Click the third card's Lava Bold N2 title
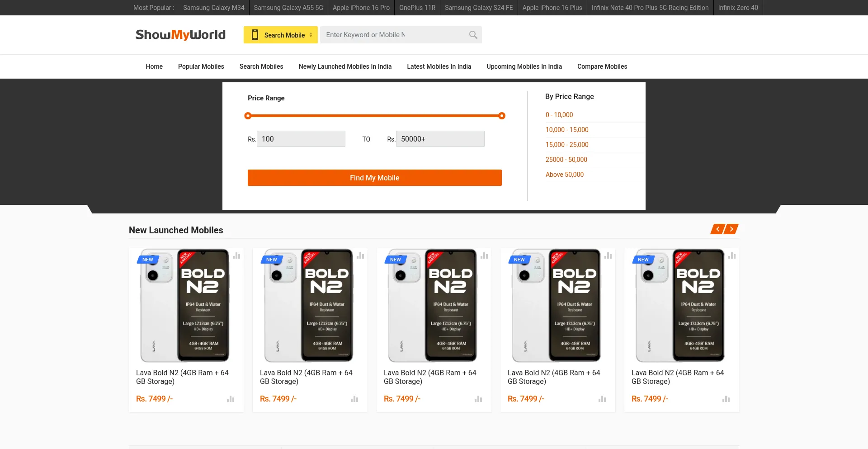 click(x=430, y=377)
